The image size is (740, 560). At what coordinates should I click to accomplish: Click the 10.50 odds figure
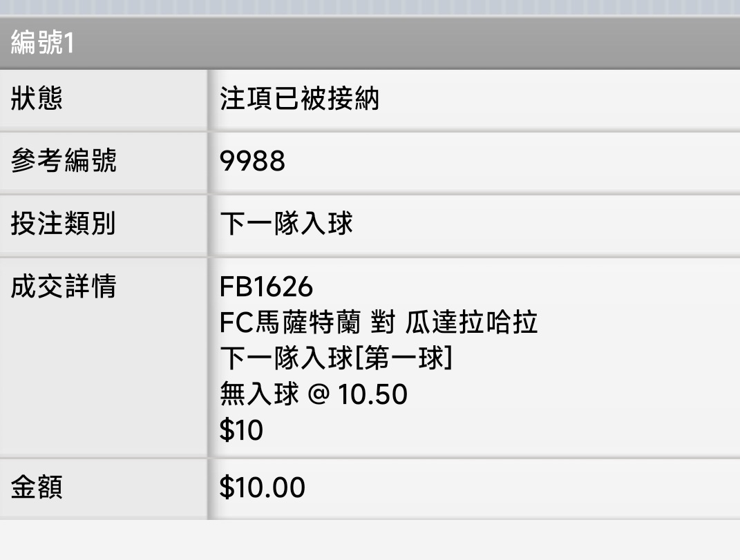point(372,394)
